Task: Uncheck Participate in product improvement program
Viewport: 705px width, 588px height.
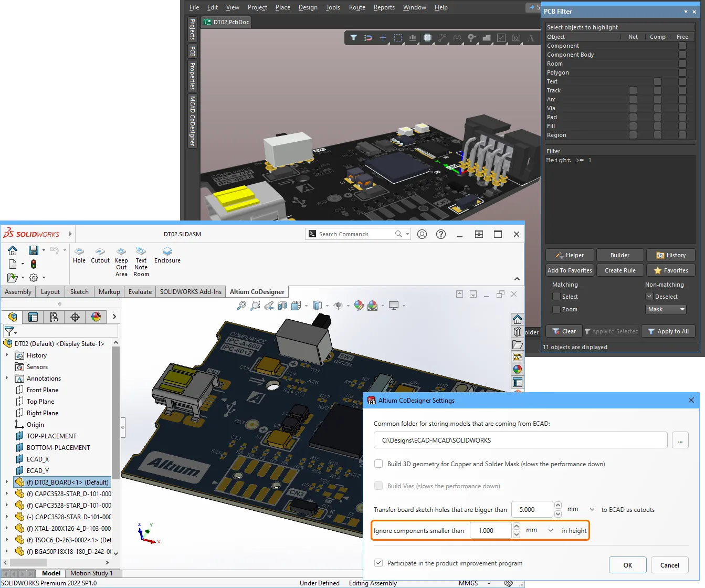Action: pos(378,563)
